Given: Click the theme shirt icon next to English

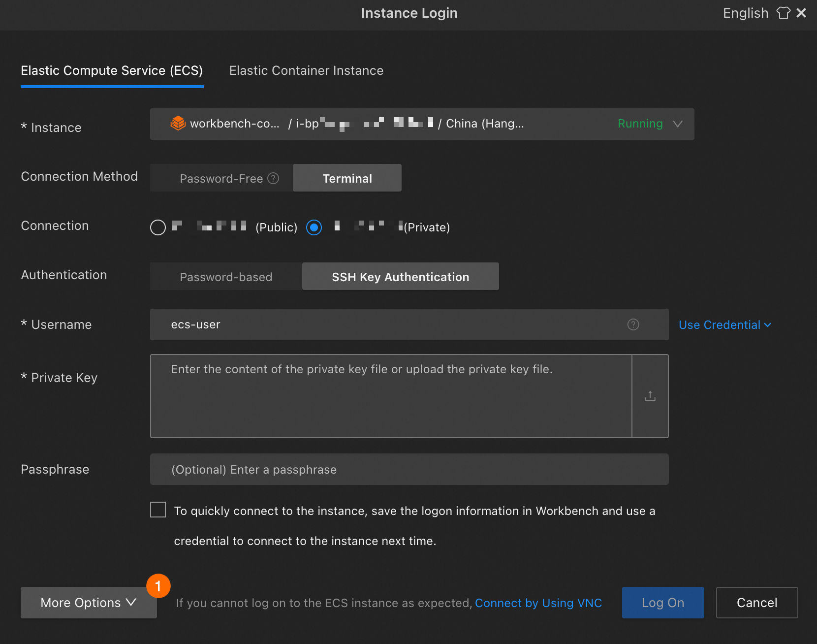Looking at the screenshot, I should tap(783, 13).
